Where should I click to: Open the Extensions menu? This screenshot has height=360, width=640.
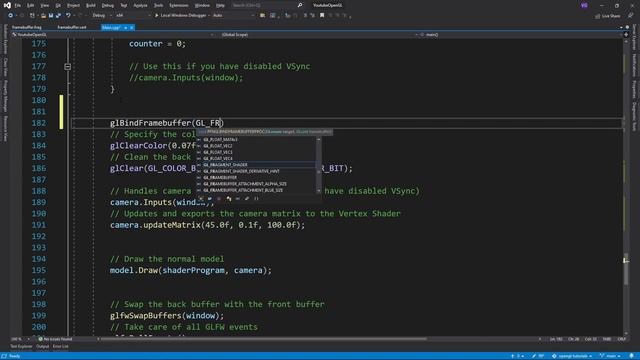(179, 5)
